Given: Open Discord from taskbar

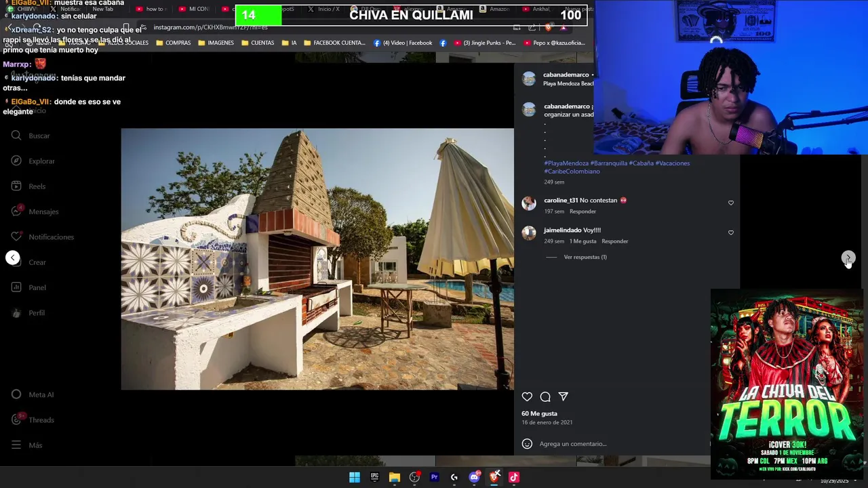Looking at the screenshot, I should [474, 477].
